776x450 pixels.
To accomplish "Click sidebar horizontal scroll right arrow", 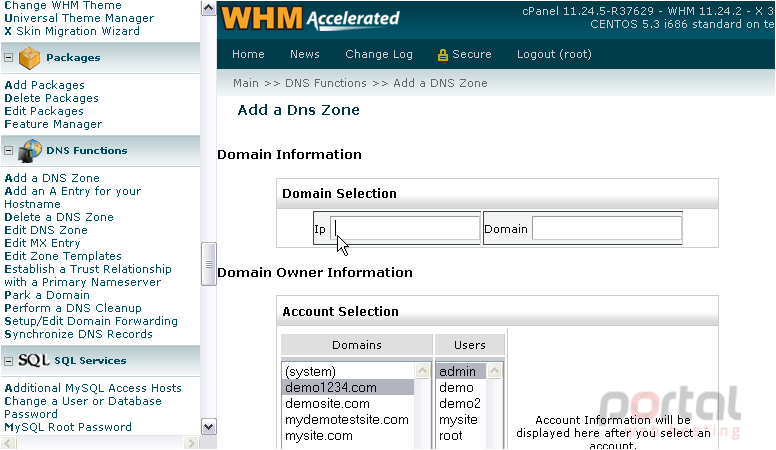I will tap(192, 442).
